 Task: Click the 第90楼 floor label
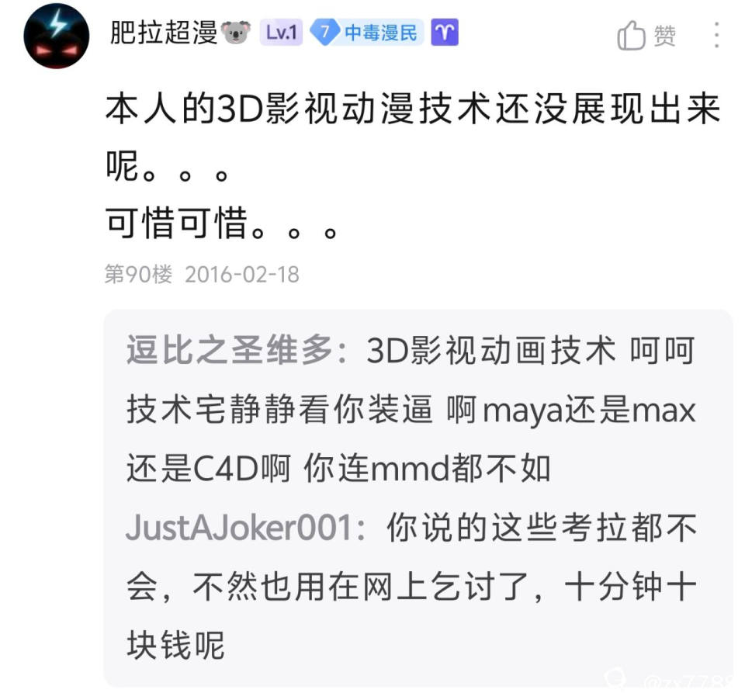point(138,274)
